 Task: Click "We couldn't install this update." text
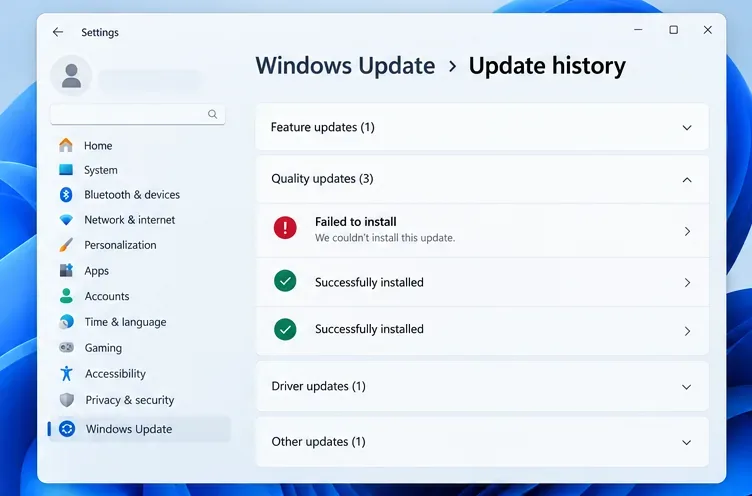(385, 238)
